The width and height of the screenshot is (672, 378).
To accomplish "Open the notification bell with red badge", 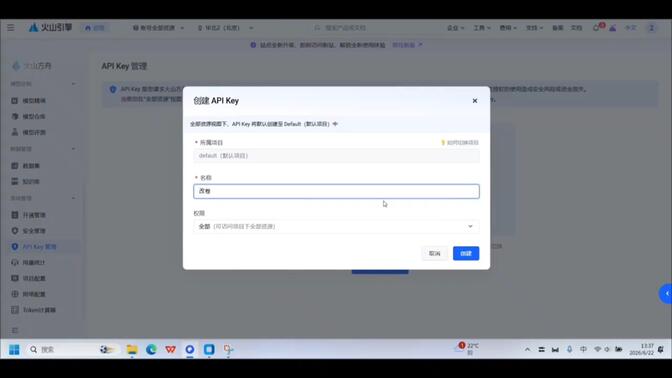I will (x=597, y=27).
